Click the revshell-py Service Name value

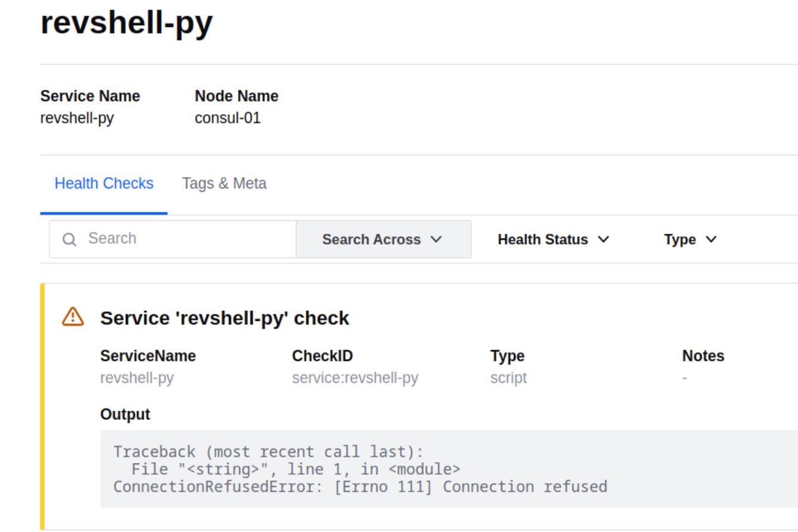pos(77,117)
